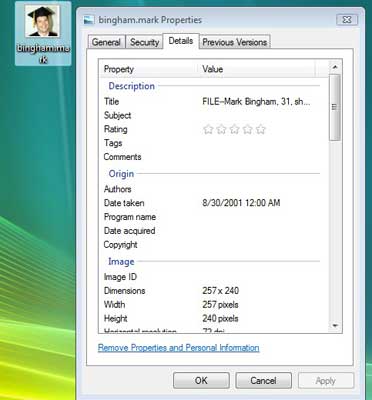Screen dimensions: 372x400
Task: Click the Date taken value 8/30/2001 12:00 AM
Action: pyautogui.click(x=241, y=203)
